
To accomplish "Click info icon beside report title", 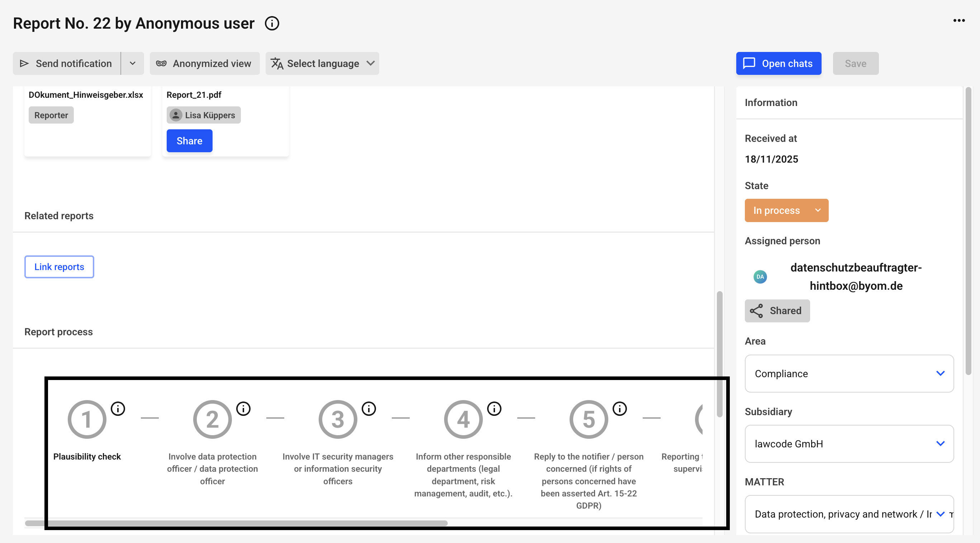I will [272, 24].
